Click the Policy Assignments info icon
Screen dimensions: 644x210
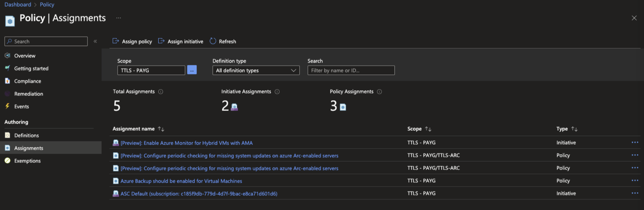[380, 92]
